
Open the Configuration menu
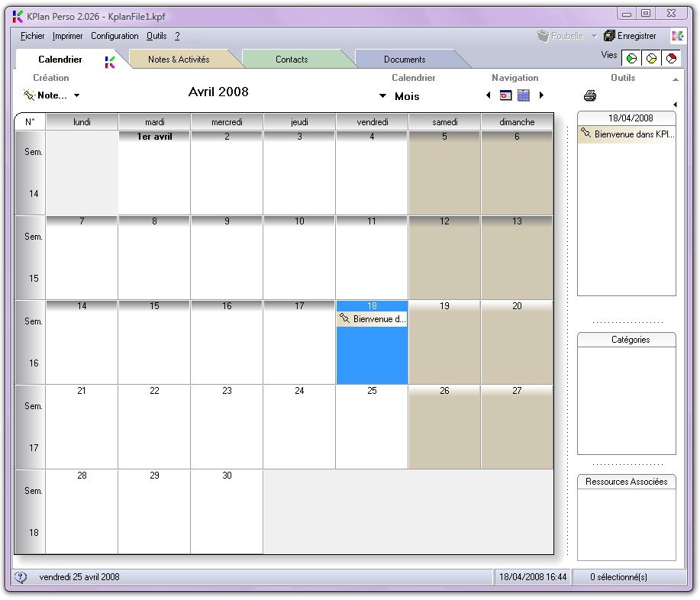pos(115,36)
